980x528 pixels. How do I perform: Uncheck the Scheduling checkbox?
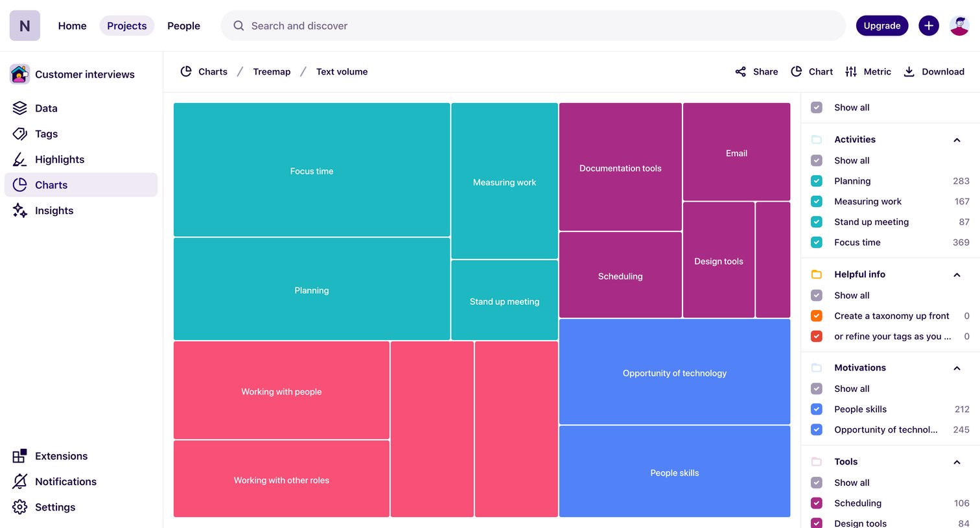[817, 503]
